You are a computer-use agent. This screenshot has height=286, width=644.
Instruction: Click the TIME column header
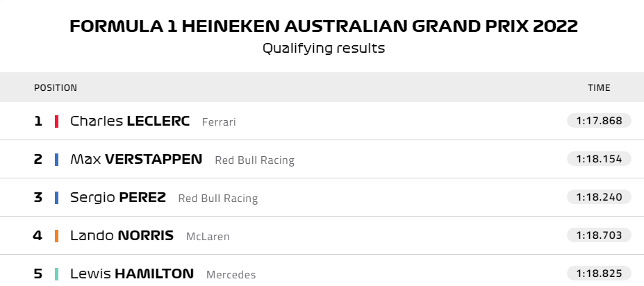click(599, 88)
